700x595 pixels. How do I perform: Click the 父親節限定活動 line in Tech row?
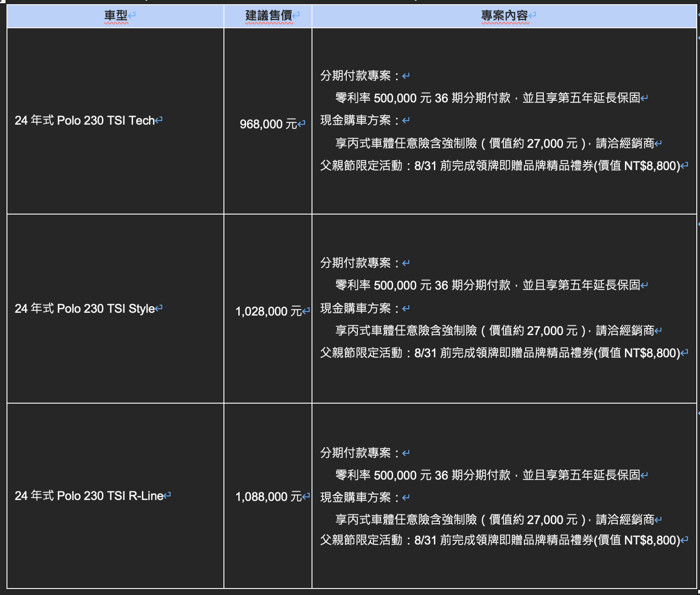[x=500, y=166]
